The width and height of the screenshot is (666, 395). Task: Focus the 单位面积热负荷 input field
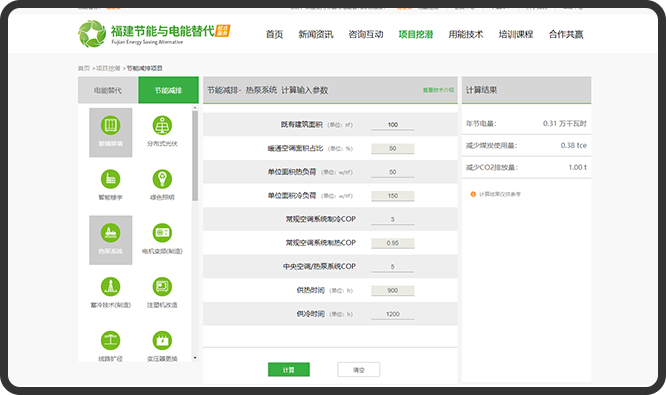pyautogui.click(x=393, y=172)
